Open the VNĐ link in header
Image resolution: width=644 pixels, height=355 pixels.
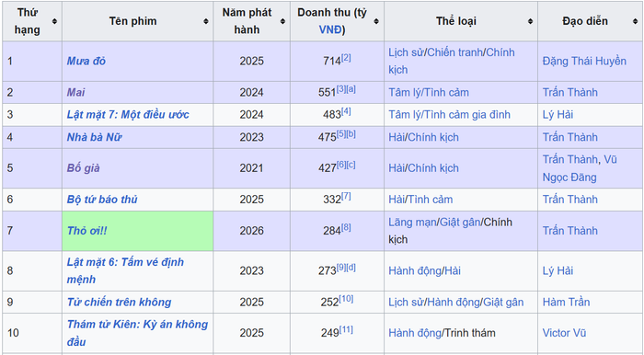tap(329, 30)
